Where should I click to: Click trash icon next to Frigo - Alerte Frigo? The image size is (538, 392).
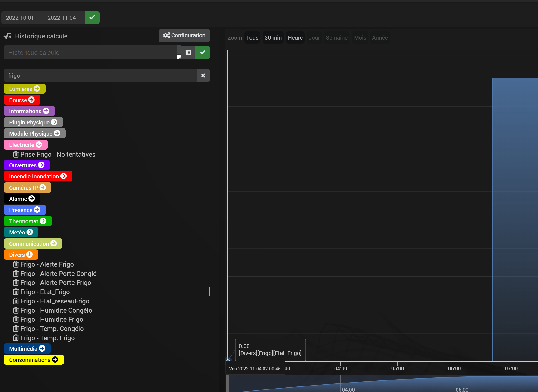(x=16, y=264)
